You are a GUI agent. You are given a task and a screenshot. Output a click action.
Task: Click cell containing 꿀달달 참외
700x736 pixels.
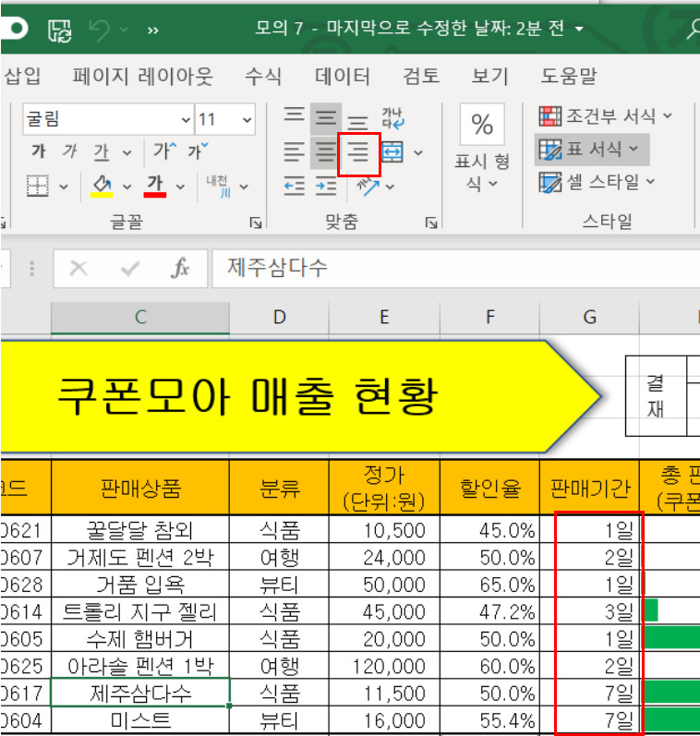coord(140,529)
